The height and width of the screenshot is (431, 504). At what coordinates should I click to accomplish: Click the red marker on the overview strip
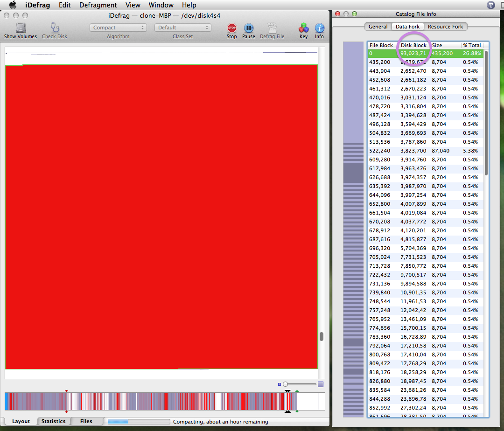(66, 391)
